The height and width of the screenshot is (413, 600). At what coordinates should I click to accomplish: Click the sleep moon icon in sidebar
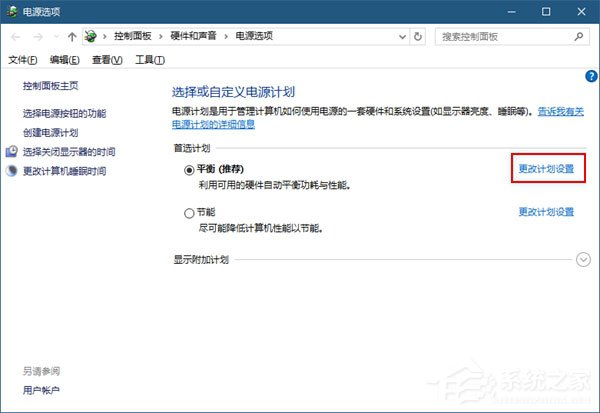tap(11, 171)
